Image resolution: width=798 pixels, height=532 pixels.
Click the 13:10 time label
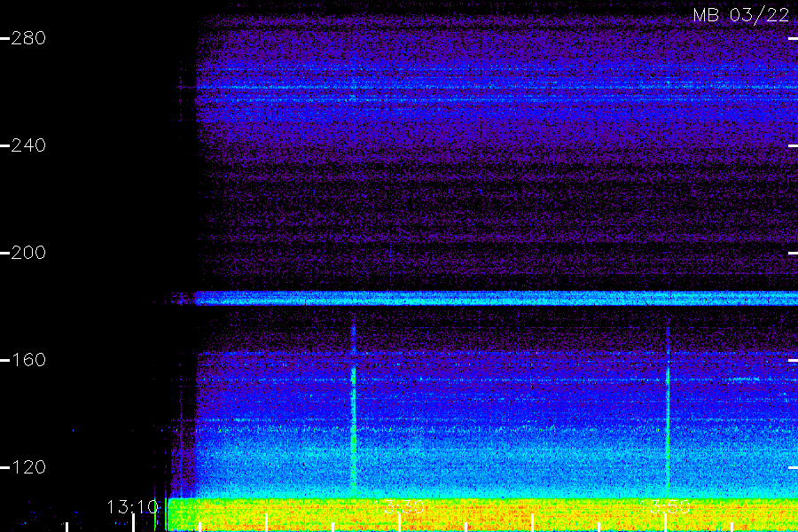pyautogui.click(x=133, y=507)
